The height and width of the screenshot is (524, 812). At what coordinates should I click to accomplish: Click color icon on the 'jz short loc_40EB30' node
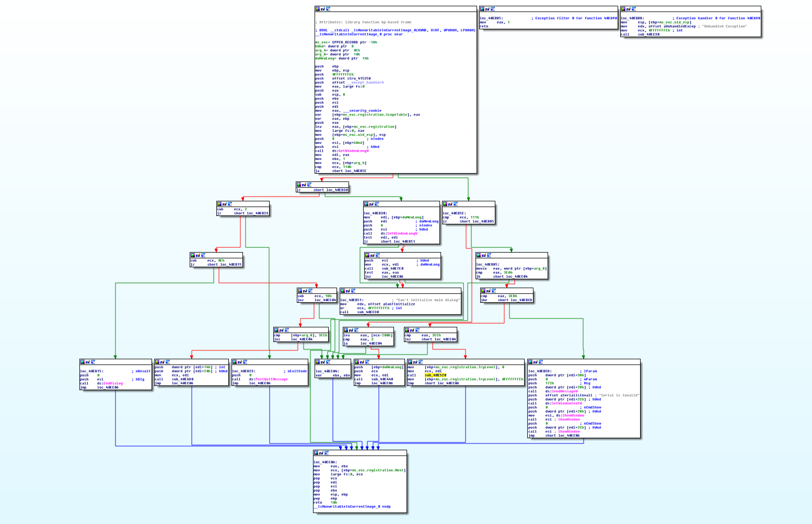pyautogui.click(x=299, y=184)
